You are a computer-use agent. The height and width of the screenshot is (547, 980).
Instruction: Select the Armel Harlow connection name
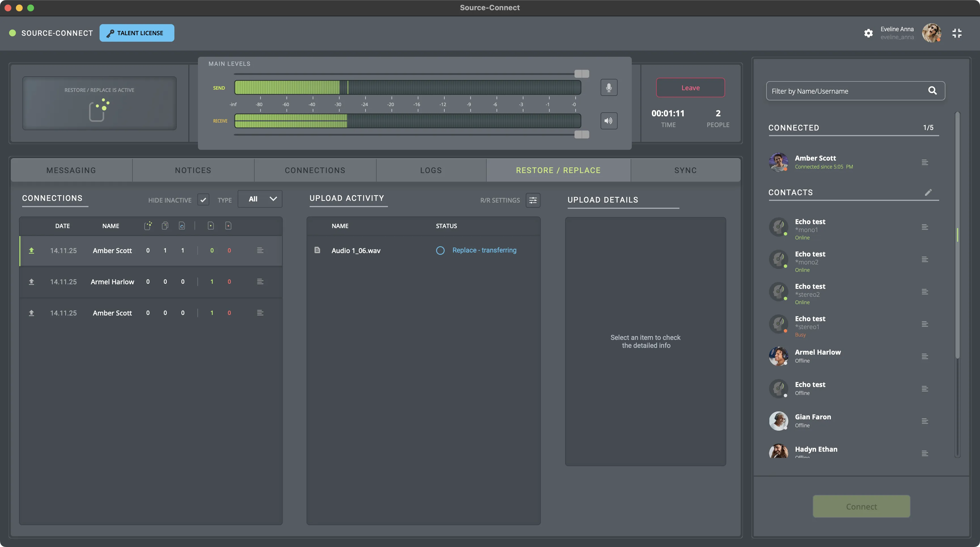[x=112, y=282]
